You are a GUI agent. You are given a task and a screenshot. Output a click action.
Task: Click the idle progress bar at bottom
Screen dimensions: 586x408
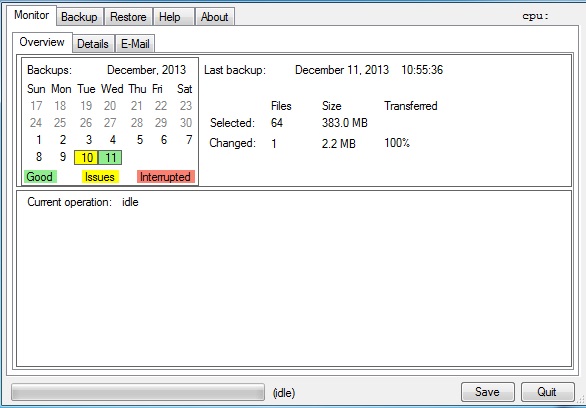(138, 393)
